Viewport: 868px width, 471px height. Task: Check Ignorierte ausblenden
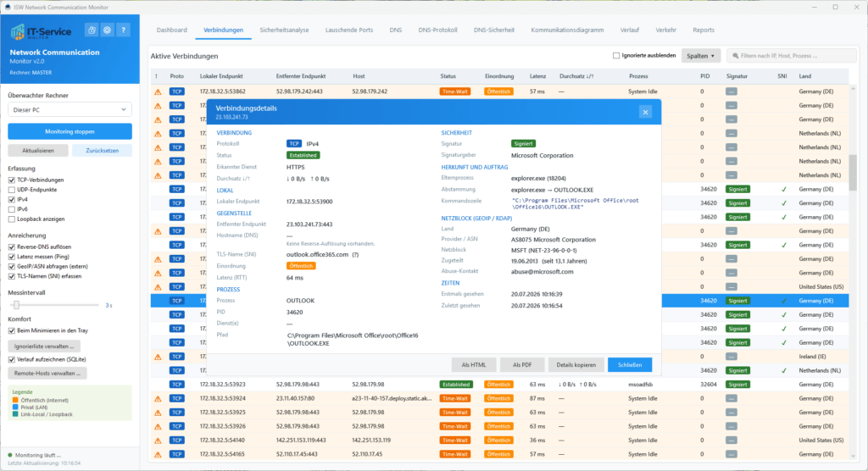coord(616,56)
